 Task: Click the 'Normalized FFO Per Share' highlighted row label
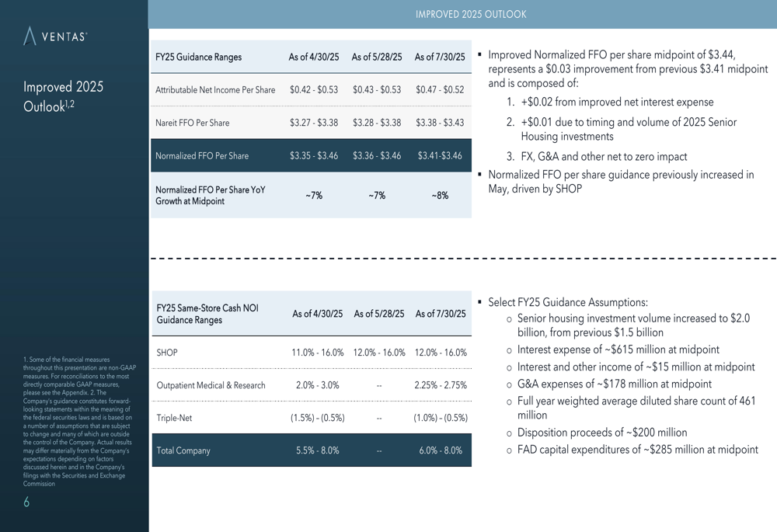click(x=202, y=155)
